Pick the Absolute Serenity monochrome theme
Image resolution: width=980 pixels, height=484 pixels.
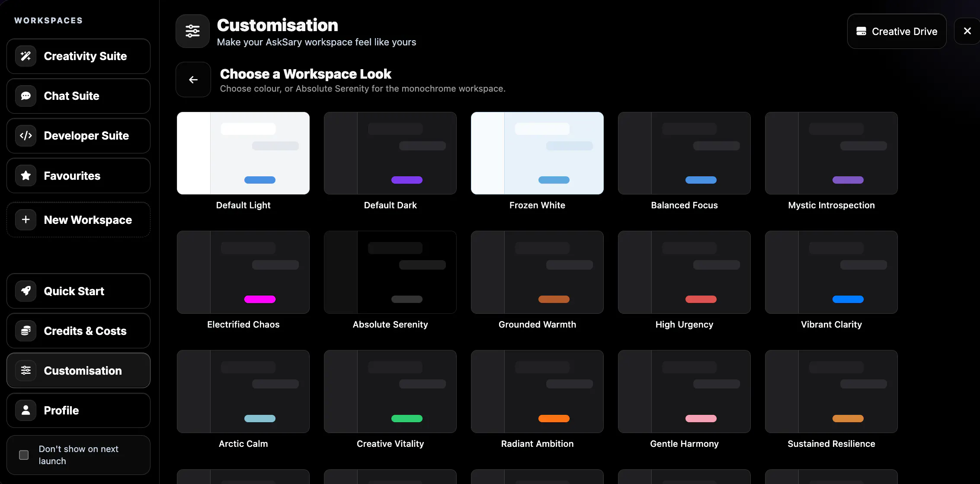(x=390, y=272)
